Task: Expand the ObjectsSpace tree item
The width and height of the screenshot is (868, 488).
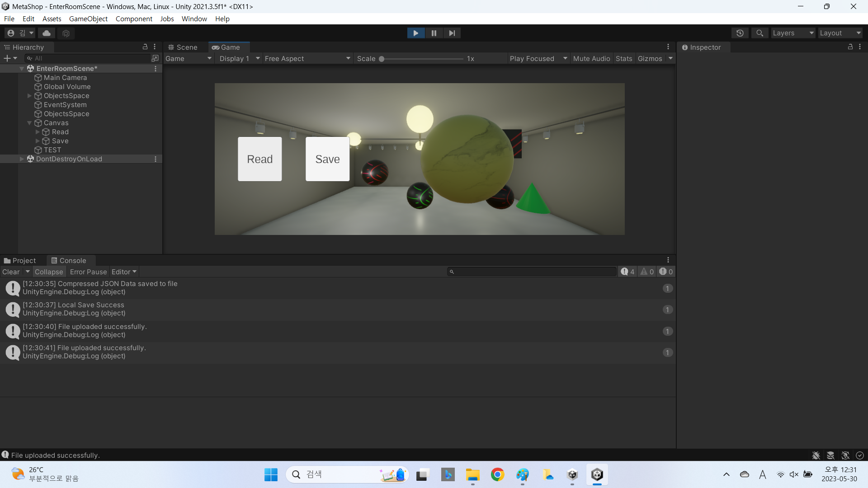Action: click(x=29, y=96)
